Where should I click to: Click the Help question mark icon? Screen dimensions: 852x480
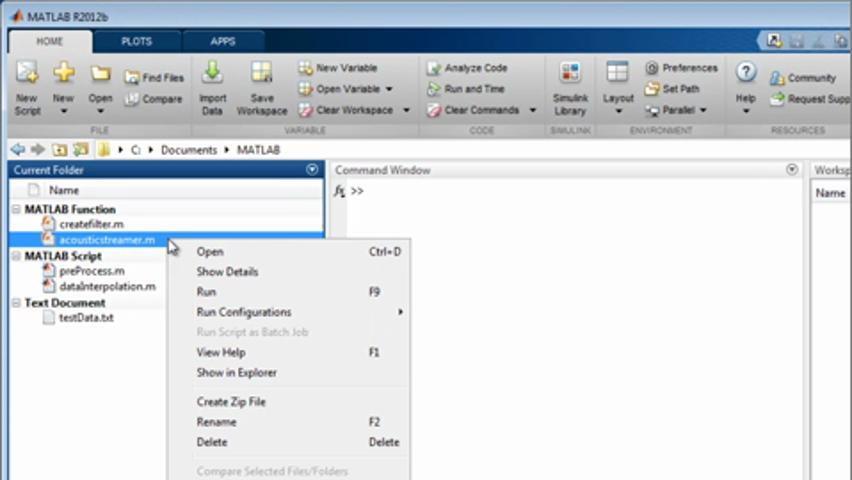point(746,72)
